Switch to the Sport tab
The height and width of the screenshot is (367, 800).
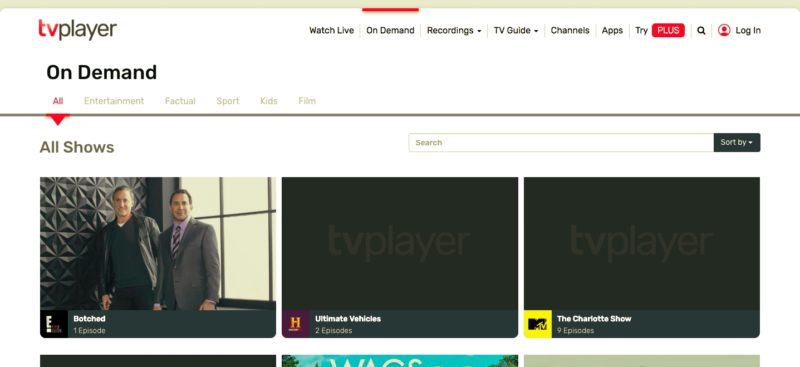point(228,101)
